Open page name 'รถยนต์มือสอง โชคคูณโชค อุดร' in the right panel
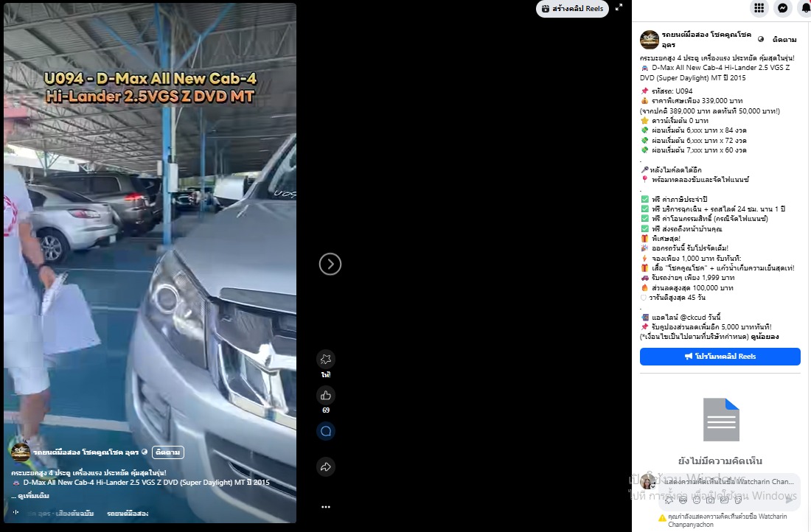This screenshot has width=811, height=532. pos(706,40)
